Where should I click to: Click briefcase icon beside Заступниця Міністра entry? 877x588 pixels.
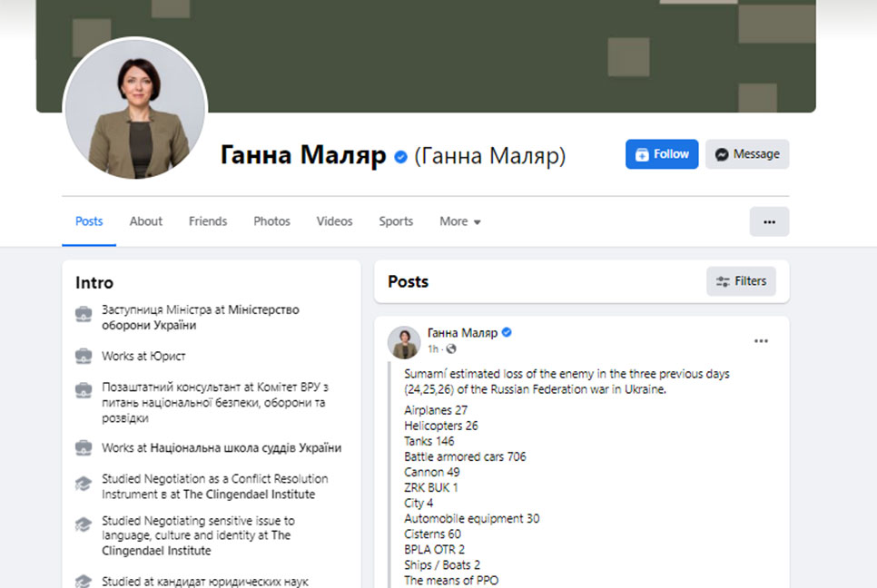coord(84,314)
